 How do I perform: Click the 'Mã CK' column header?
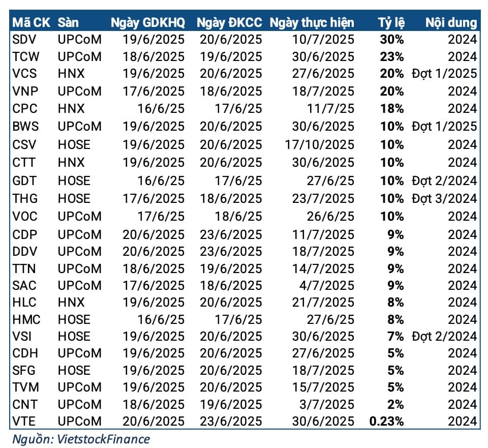pyautogui.click(x=31, y=22)
